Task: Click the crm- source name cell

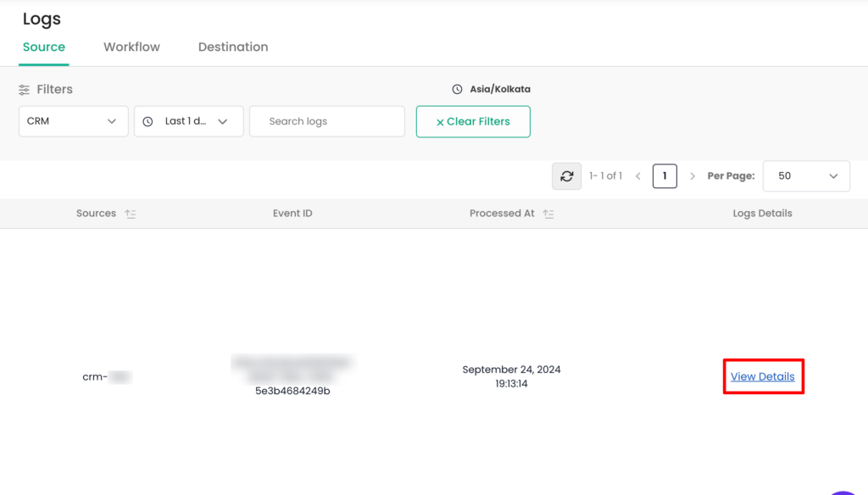Action: coord(107,377)
